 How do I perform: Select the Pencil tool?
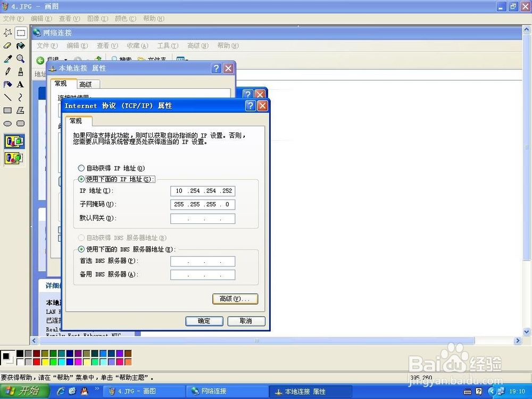click(7, 72)
